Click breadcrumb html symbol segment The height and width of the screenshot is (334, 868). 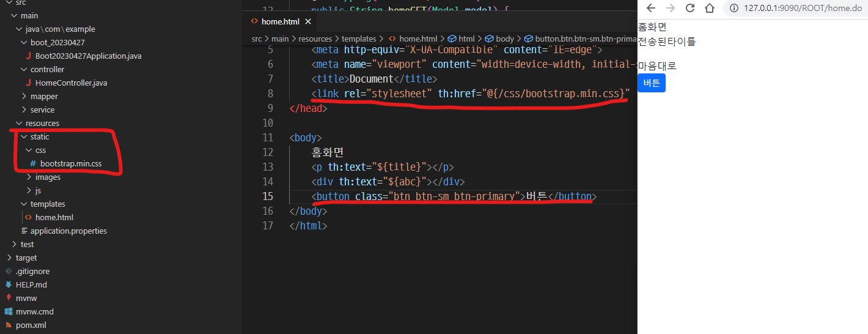(x=461, y=39)
